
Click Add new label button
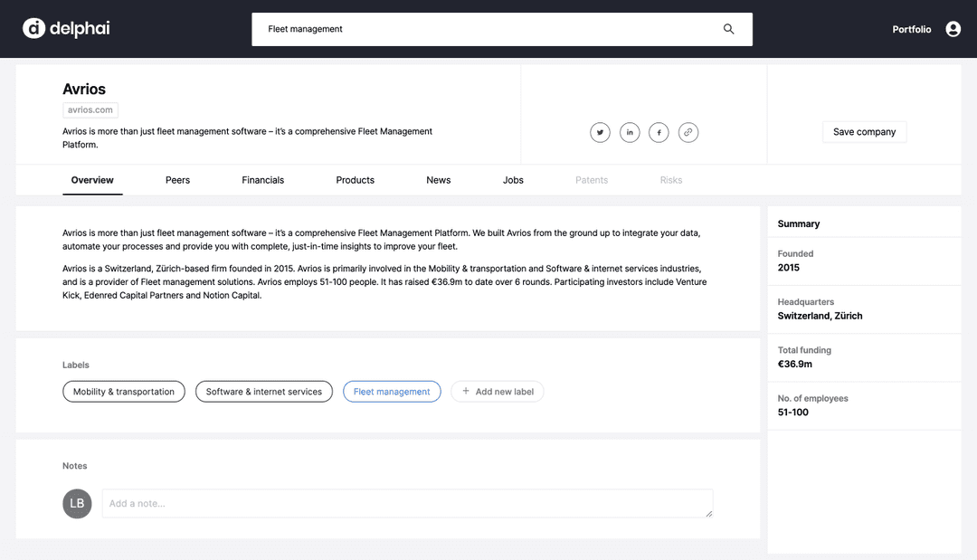click(498, 392)
